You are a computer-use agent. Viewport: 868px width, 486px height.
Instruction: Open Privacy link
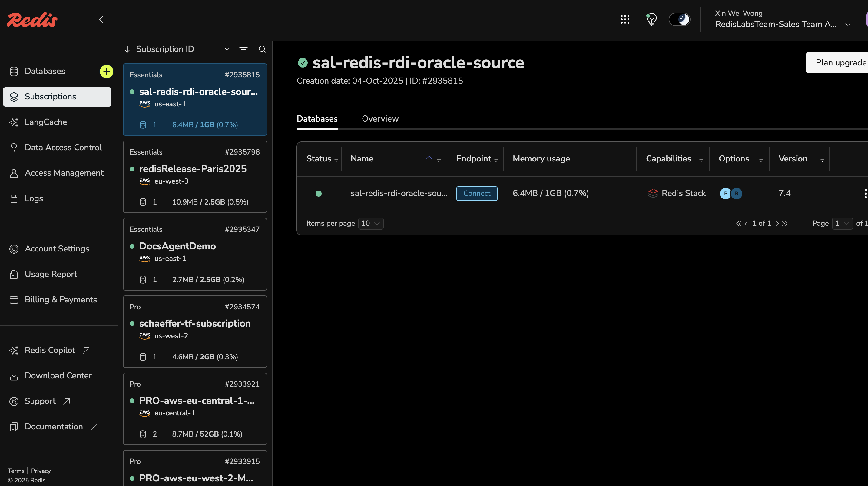(x=41, y=471)
